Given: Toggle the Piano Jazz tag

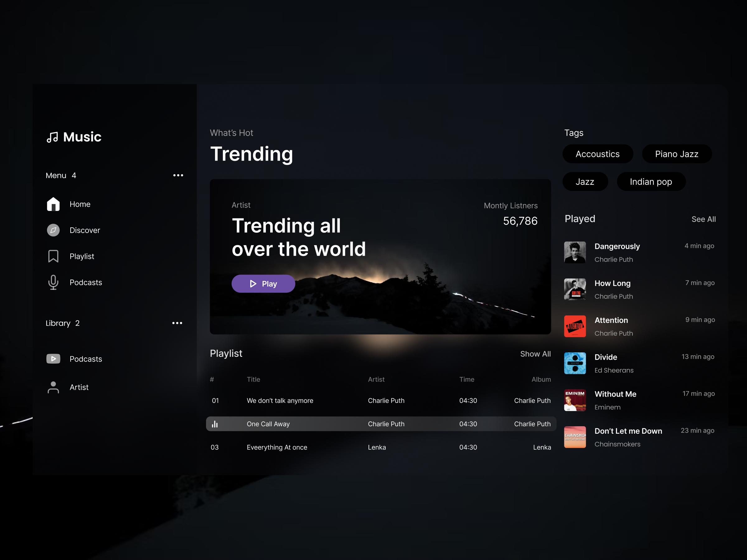Looking at the screenshot, I should pyautogui.click(x=676, y=154).
